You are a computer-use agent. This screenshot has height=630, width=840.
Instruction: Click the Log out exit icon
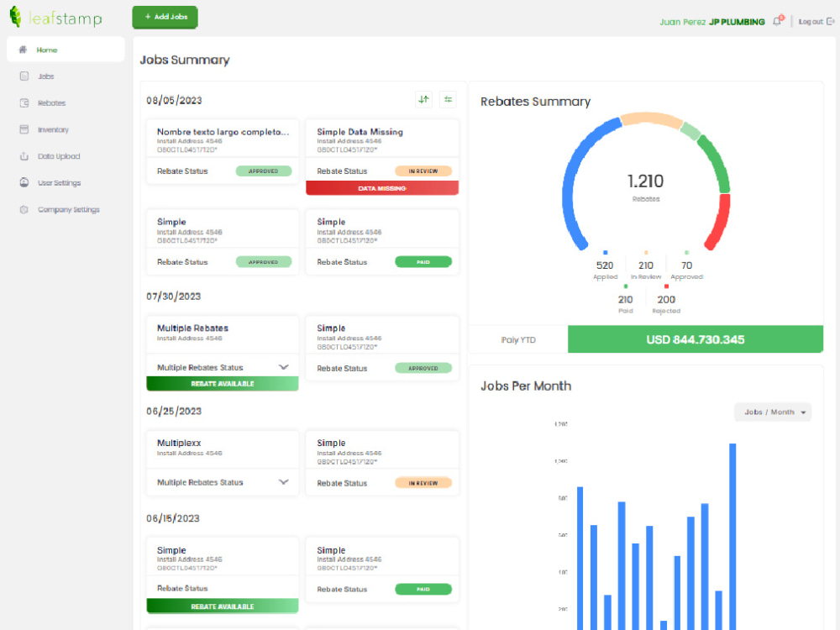831,22
